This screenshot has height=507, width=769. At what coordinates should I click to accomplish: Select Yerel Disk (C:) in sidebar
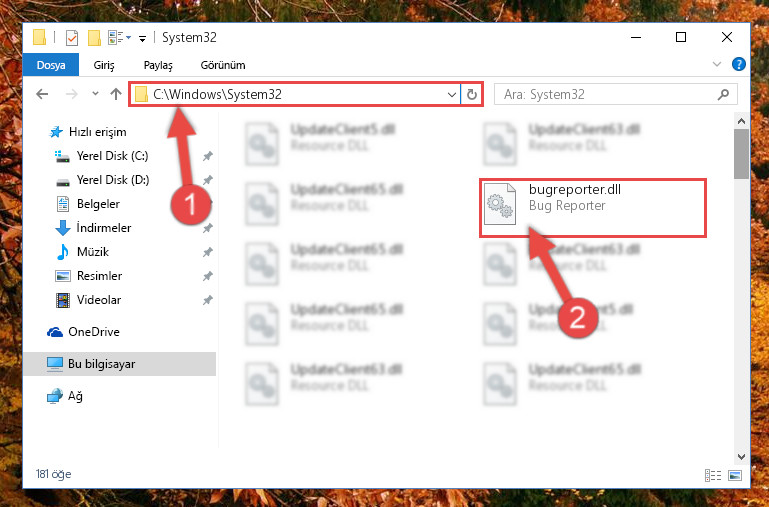(112, 156)
